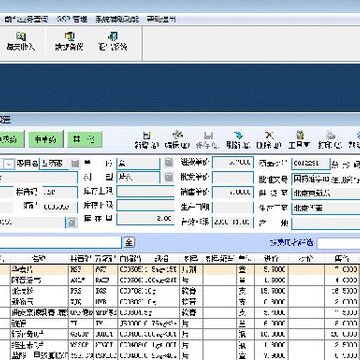Click the yellow-green middle icon in the top ribbon
Screen dimensions: 360x360
[69, 36]
